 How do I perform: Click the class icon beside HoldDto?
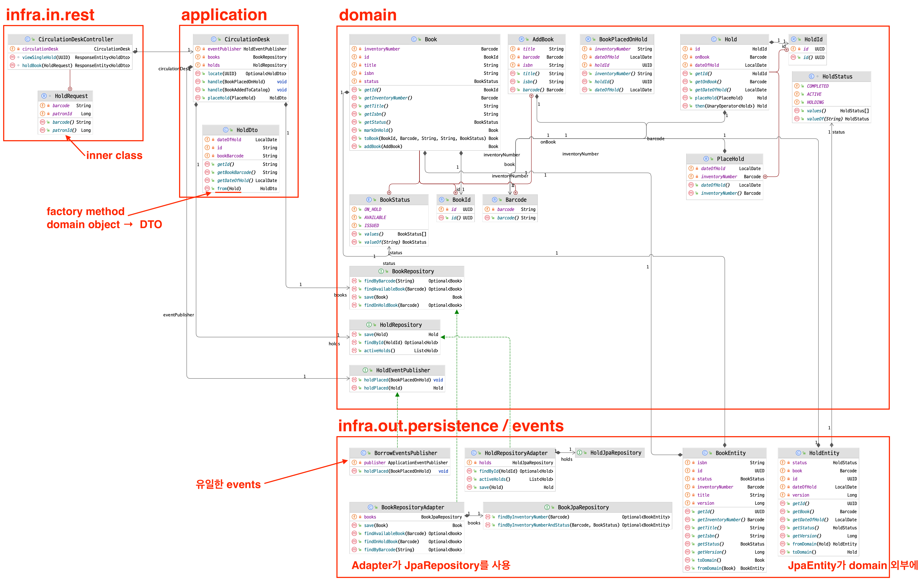226,130
